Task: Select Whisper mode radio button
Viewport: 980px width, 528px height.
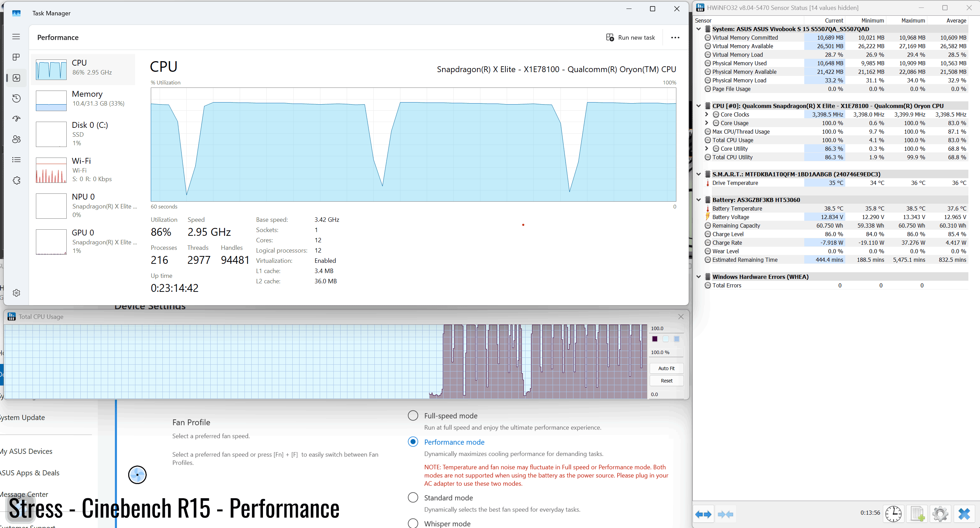Action: point(413,523)
